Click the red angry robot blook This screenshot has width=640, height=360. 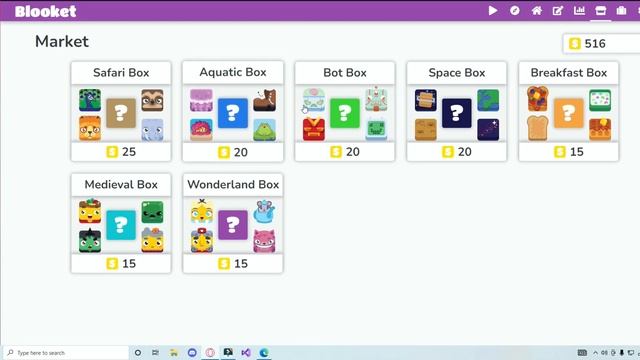(313, 129)
